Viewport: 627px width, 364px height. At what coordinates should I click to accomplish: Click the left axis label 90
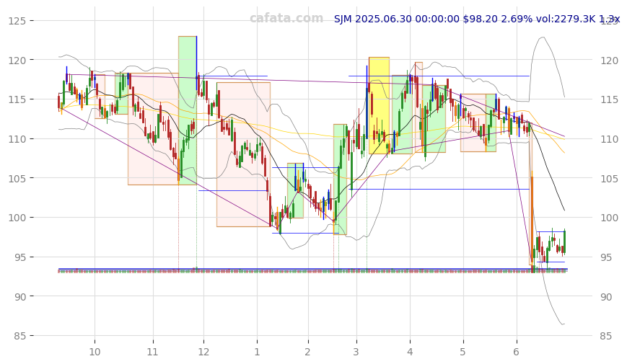(x=19, y=297)
